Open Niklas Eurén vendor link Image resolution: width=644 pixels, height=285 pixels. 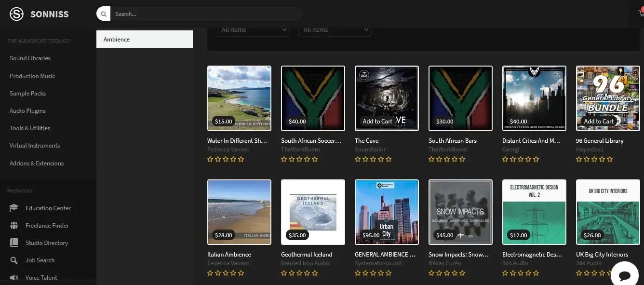[x=445, y=263]
